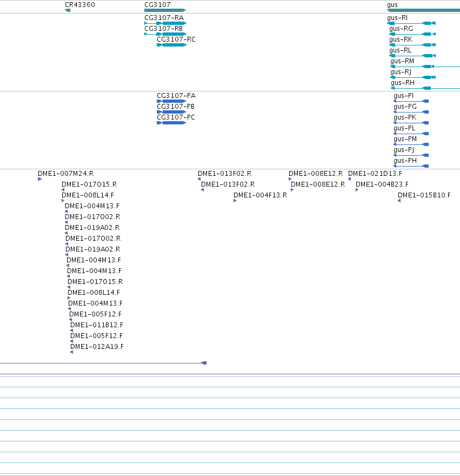Select the gus-RM transcript label
460x476 pixels.
point(402,61)
